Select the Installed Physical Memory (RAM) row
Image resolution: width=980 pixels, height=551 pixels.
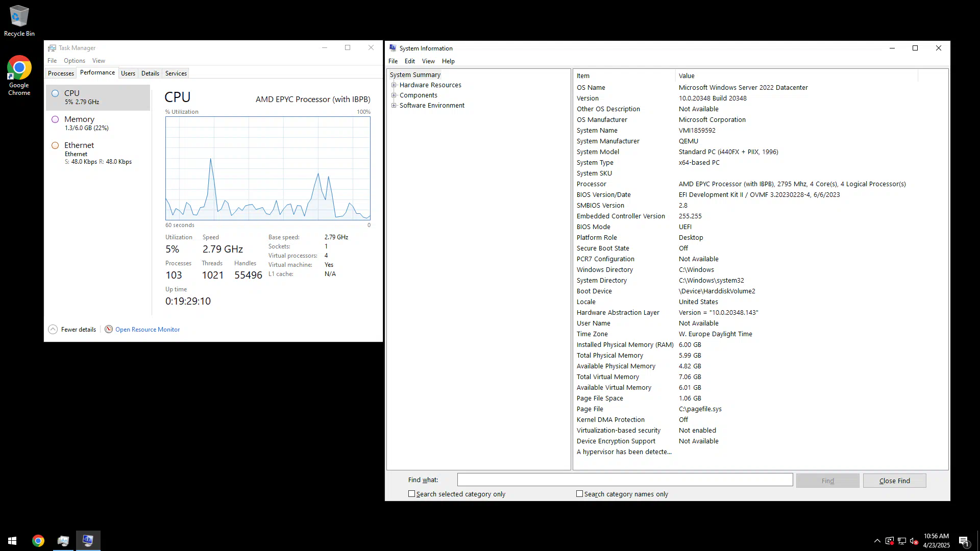point(745,345)
